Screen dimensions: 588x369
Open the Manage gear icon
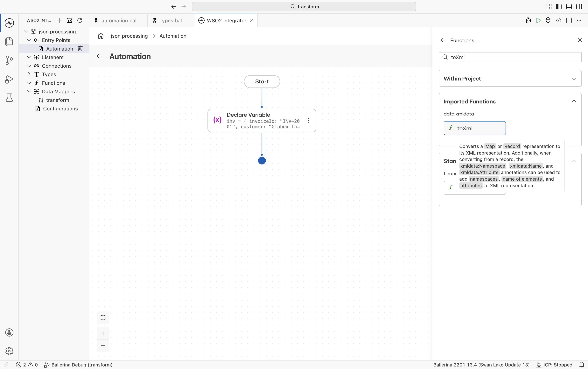(9, 351)
